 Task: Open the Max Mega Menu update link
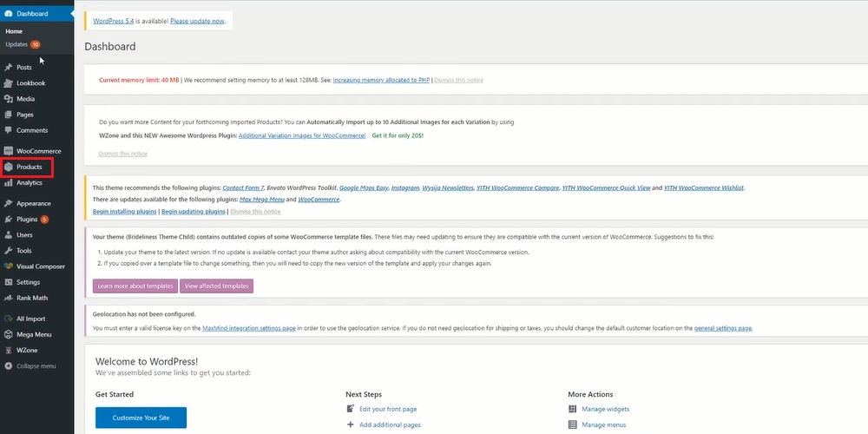pyautogui.click(x=262, y=200)
